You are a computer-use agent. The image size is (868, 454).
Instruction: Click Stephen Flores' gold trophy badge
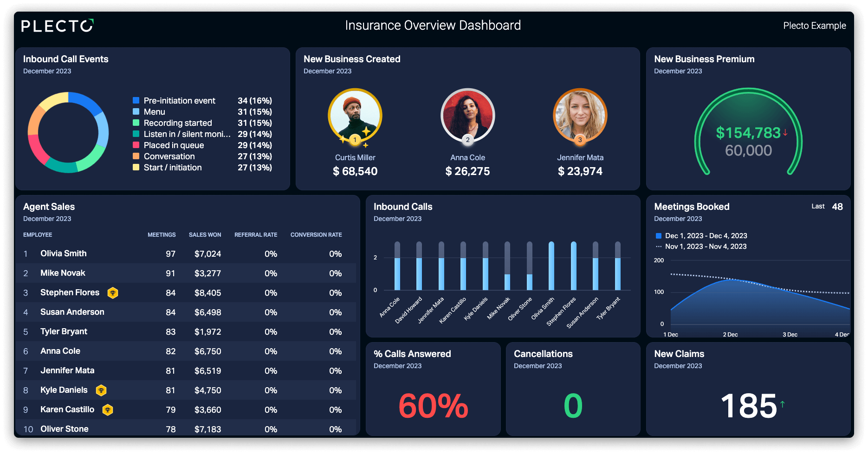point(112,293)
